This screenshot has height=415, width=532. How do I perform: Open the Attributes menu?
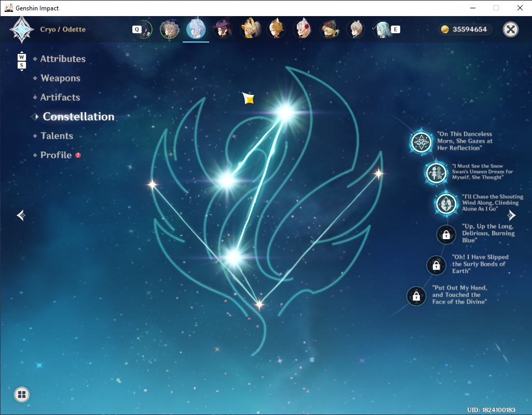click(x=63, y=59)
